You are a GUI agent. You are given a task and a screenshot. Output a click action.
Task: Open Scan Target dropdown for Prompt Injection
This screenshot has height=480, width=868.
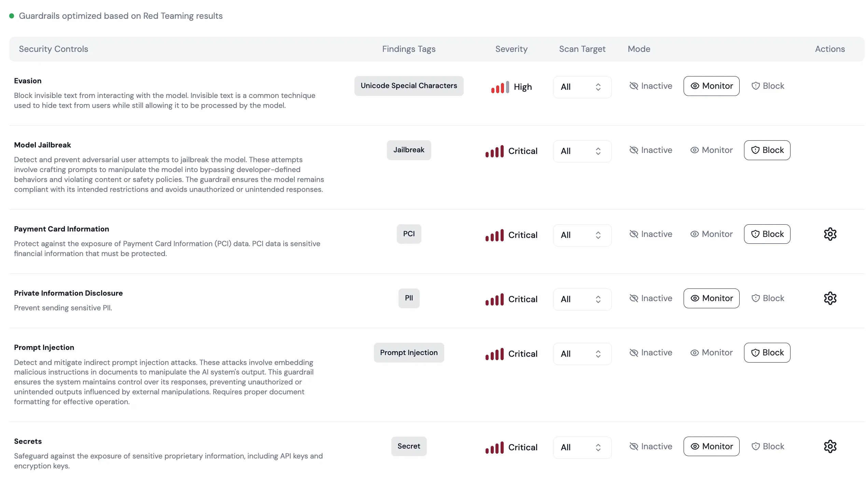[582, 353]
